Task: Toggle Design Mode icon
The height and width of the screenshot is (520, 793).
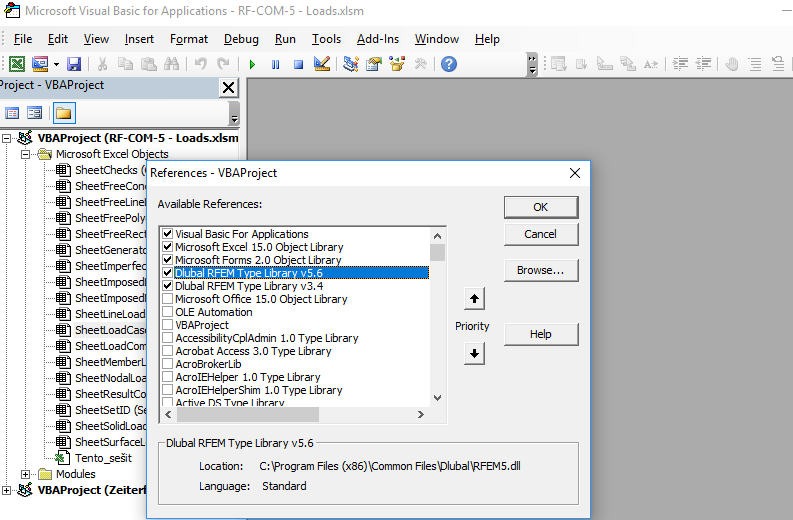Action: (x=322, y=64)
